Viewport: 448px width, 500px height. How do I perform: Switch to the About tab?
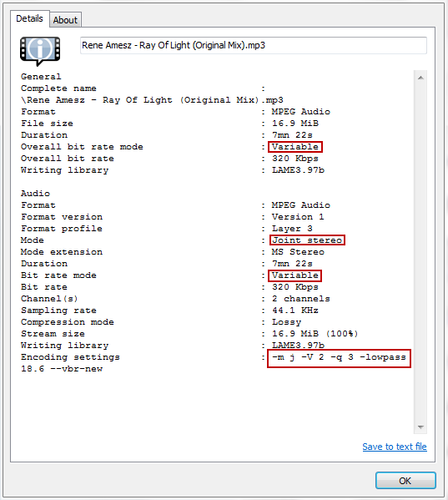click(x=65, y=20)
